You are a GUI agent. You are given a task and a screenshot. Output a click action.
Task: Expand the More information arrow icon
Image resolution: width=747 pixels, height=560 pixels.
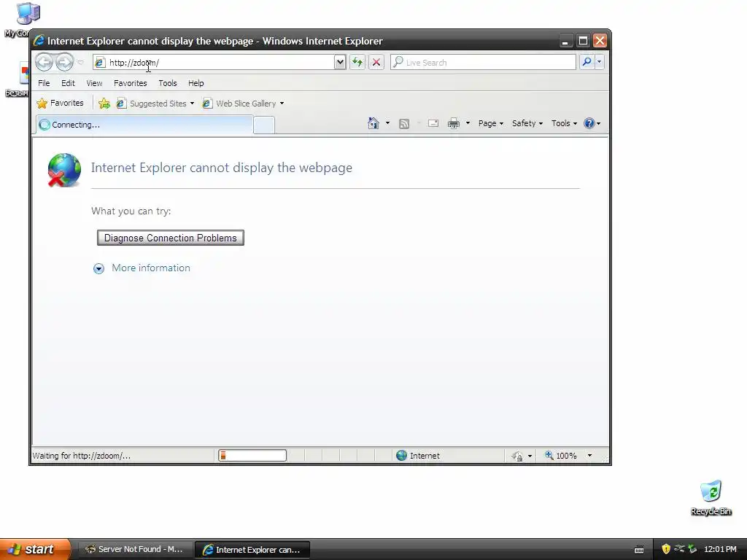(x=98, y=268)
